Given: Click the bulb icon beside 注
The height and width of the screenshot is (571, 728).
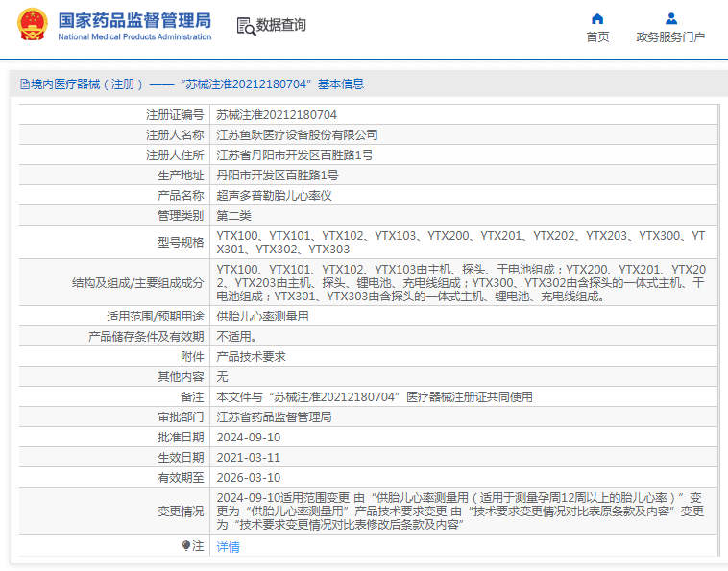Looking at the screenshot, I should tap(186, 545).
